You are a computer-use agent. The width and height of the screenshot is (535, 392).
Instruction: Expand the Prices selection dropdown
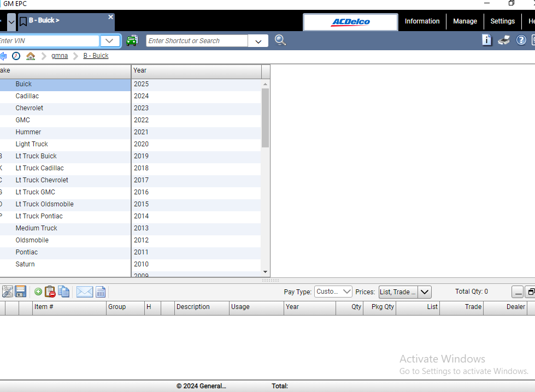pos(425,292)
